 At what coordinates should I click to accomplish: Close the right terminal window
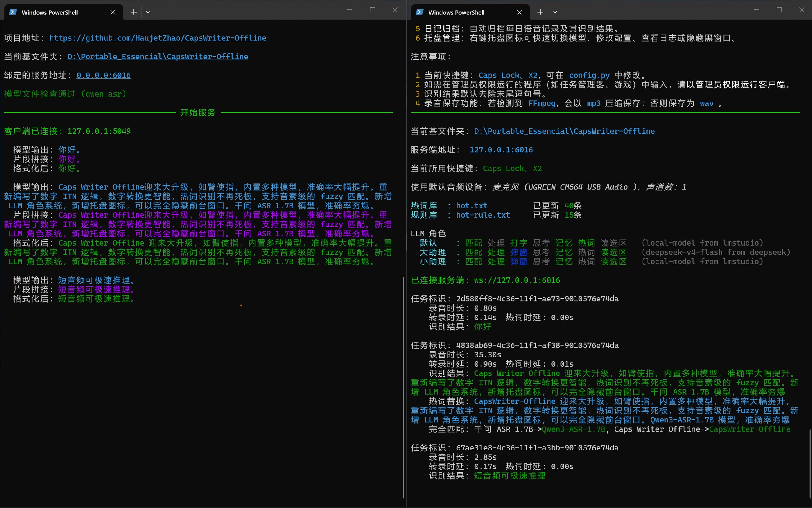coord(802,10)
